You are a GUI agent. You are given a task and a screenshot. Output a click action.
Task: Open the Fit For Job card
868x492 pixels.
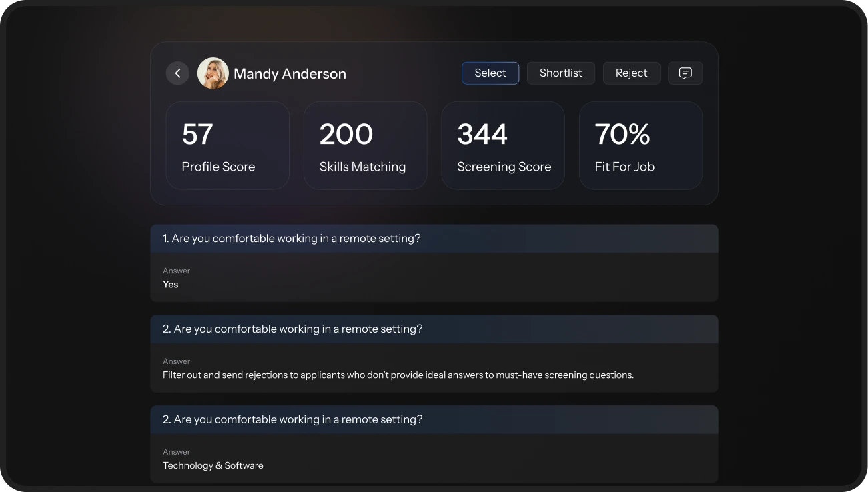[x=640, y=145]
